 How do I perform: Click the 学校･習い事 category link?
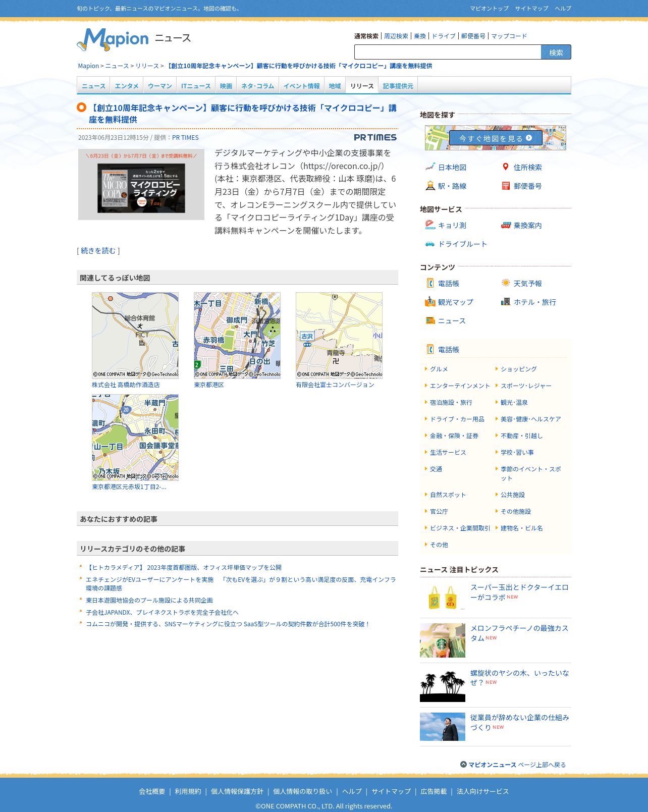(517, 452)
